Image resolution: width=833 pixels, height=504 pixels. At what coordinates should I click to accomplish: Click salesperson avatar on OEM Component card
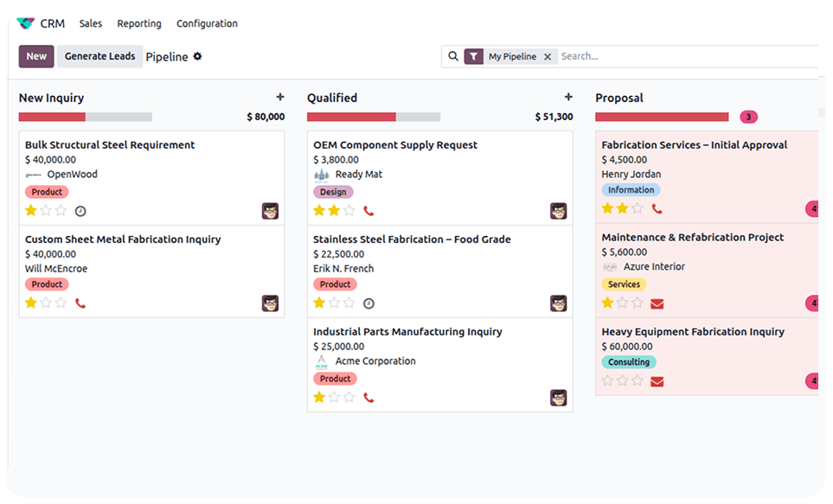click(x=558, y=211)
